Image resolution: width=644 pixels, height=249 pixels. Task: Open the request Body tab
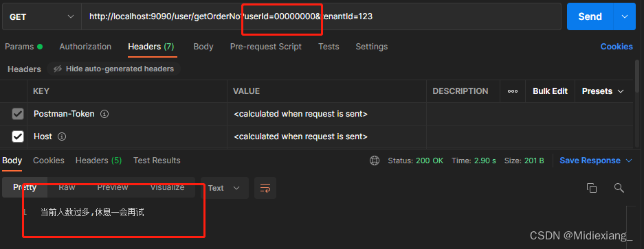click(203, 47)
